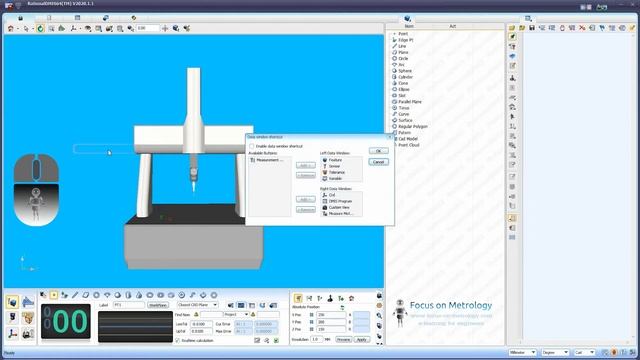This screenshot has height=360, width=640.
Task: Click the coordinate system axes icon at bottom-left
Action: click(x=12, y=333)
